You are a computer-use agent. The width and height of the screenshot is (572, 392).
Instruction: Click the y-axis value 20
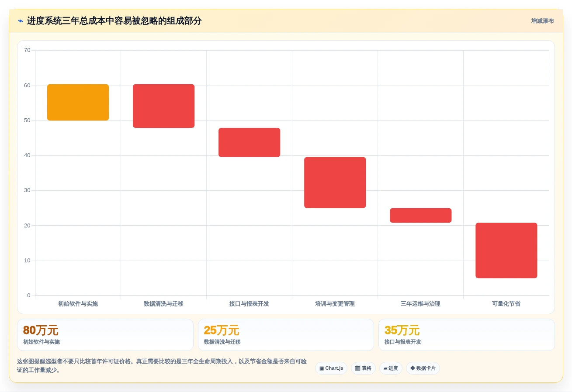pos(27,226)
